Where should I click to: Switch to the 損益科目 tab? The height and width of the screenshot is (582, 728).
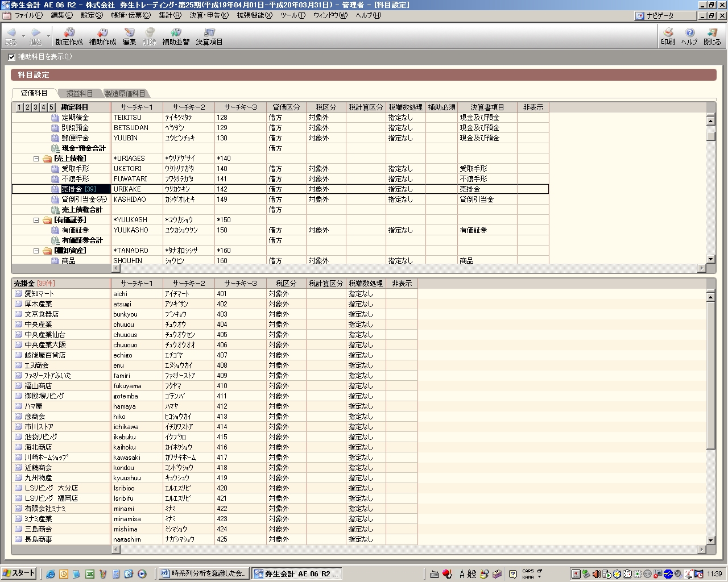click(x=79, y=93)
